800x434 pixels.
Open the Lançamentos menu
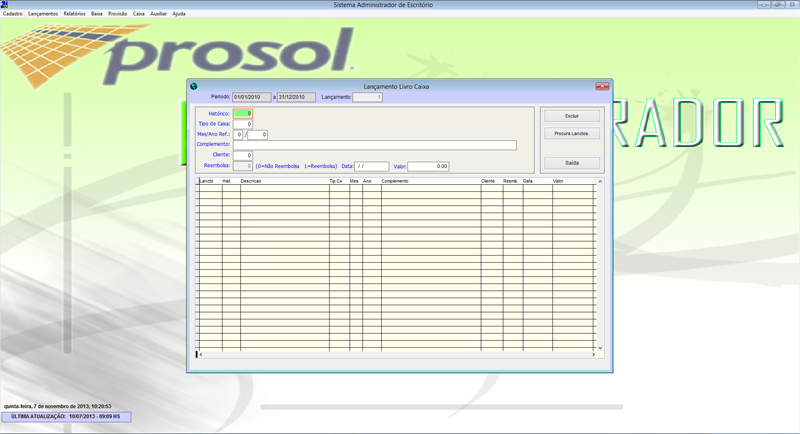click(x=43, y=14)
